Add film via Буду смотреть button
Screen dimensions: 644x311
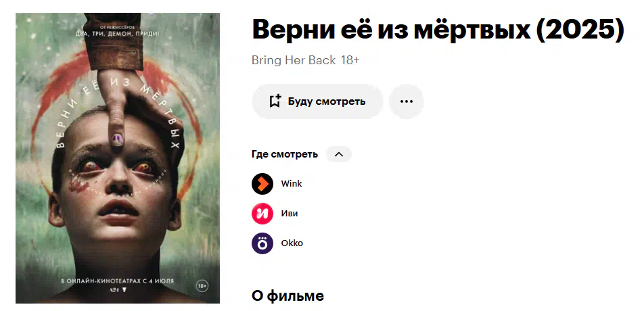coord(317,101)
